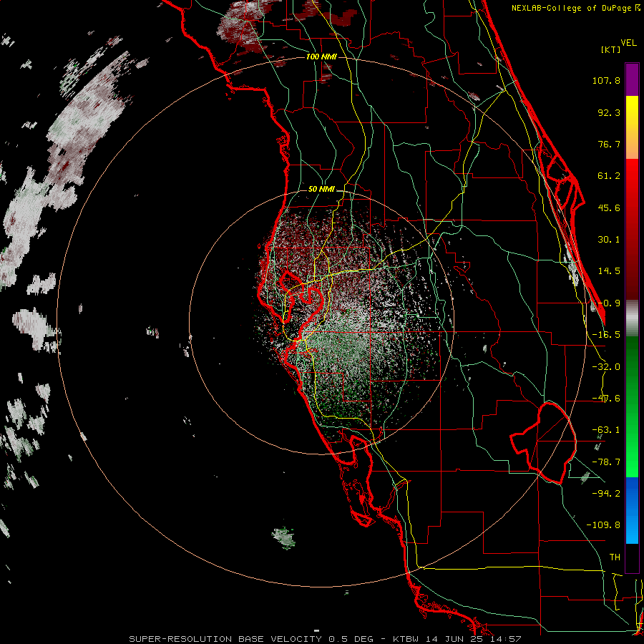
Task: Select the 107.8 velocity scale value
Action: click(606, 80)
